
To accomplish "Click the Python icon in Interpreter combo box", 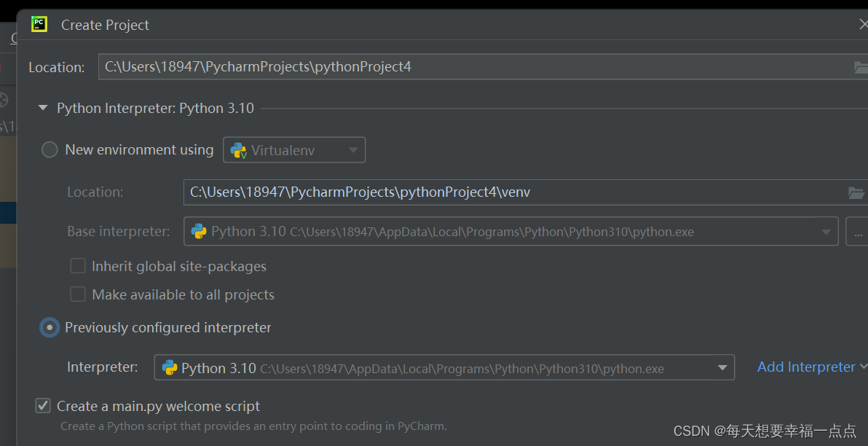I will pyautogui.click(x=170, y=368).
